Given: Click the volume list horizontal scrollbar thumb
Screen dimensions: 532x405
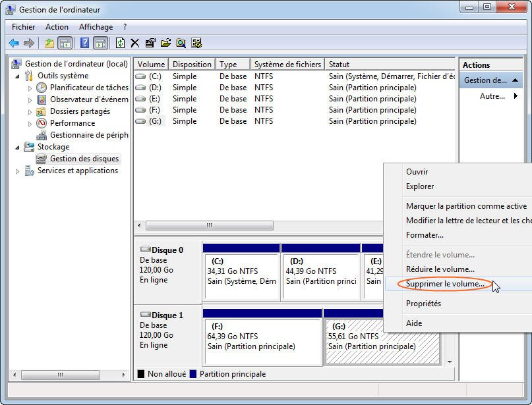Looking at the screenshot, I should (x=210, y=225).
